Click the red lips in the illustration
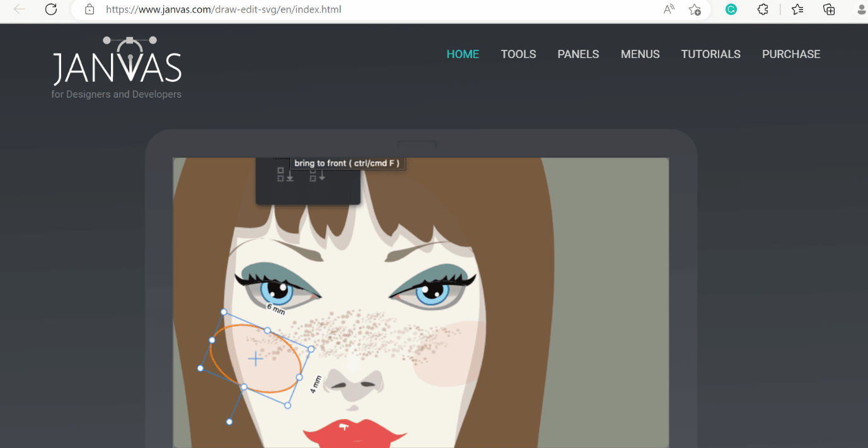 point(354,435)
